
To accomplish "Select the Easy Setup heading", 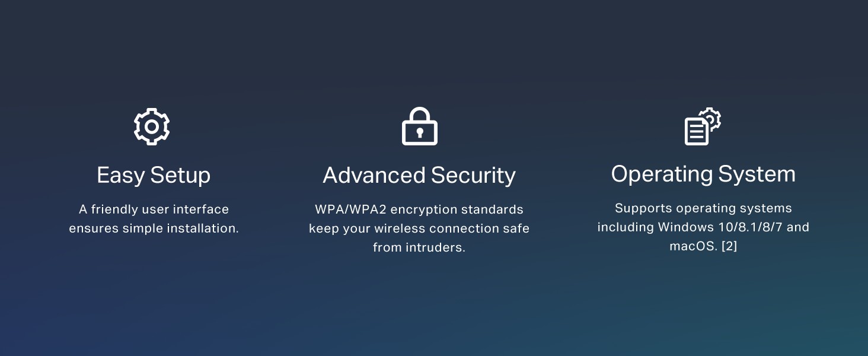I will pyautogui.click(x=154, y=176).
